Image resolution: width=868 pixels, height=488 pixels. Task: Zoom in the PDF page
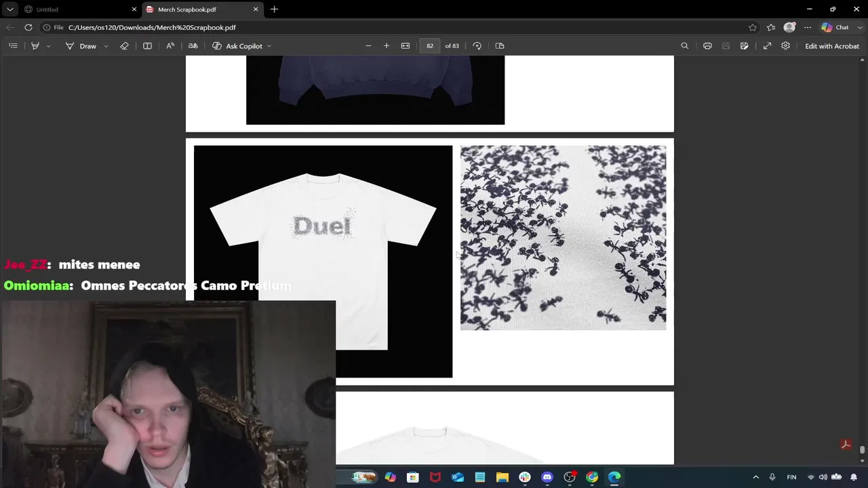[387, 46]
